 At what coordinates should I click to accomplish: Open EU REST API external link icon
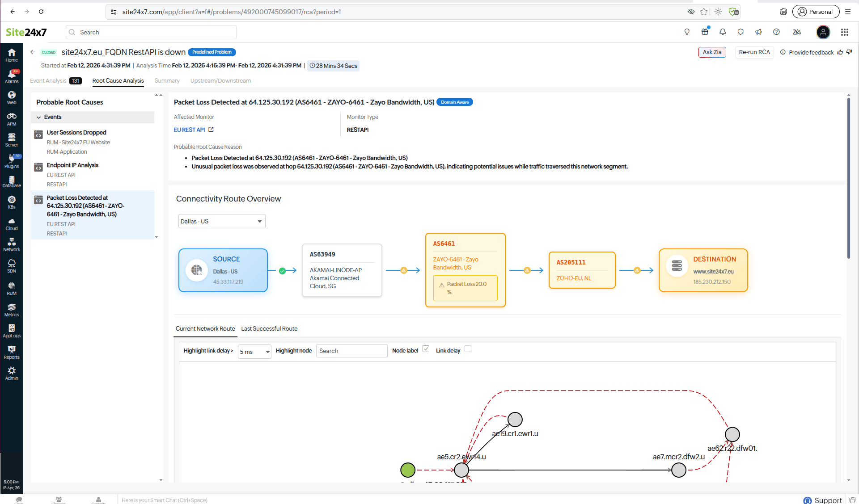pos(211,130)
